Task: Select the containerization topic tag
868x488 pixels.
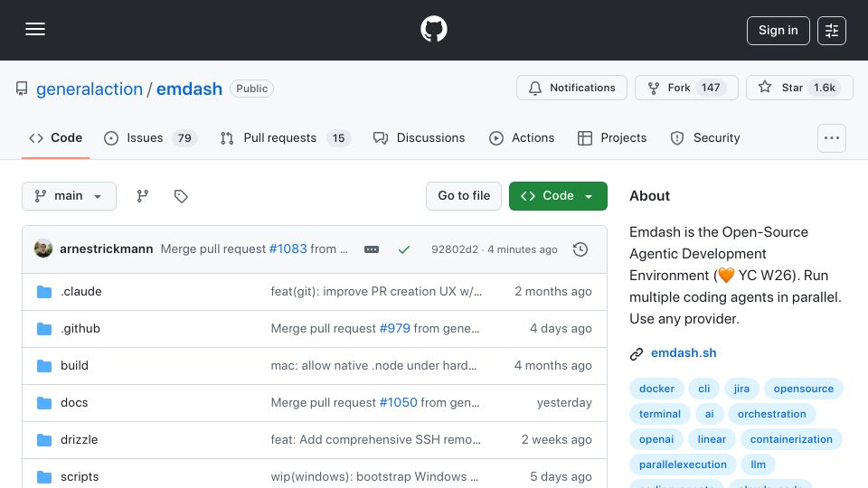Action: [x=791, y=440]
